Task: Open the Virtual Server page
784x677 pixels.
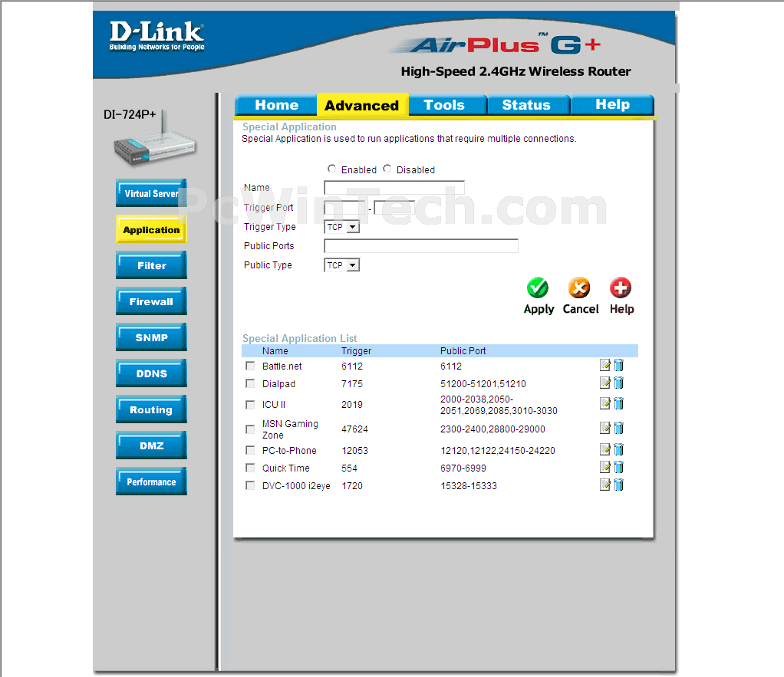Action: [151, 193]
